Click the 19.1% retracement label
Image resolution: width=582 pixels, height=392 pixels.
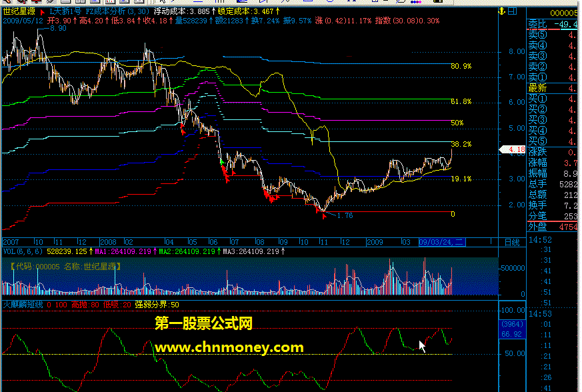tap(461, 179)
